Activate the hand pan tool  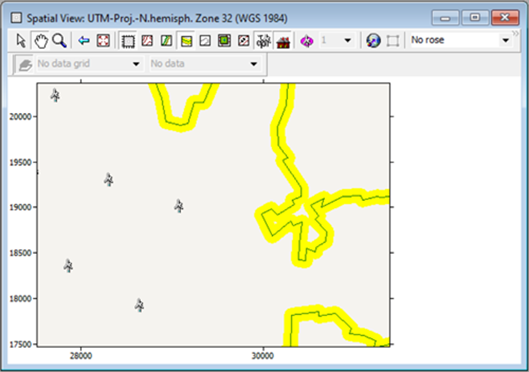[x=41, y=41]
